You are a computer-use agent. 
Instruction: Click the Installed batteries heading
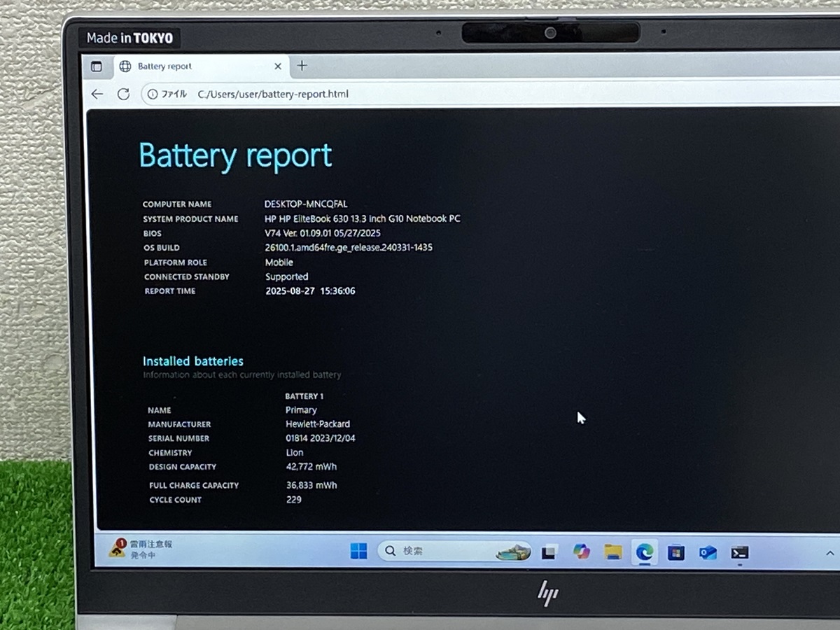point(193,361)
